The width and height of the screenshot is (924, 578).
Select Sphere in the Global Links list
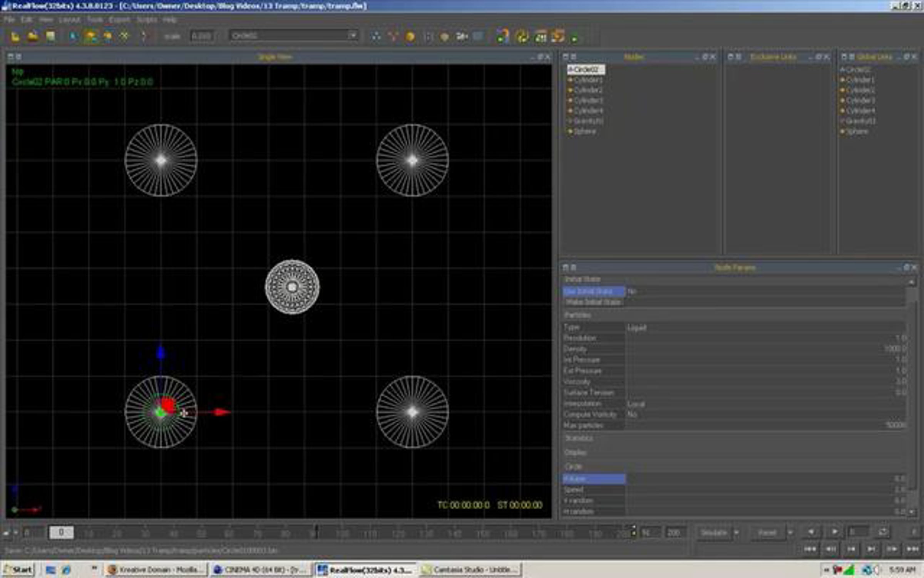tap(857, 131)
